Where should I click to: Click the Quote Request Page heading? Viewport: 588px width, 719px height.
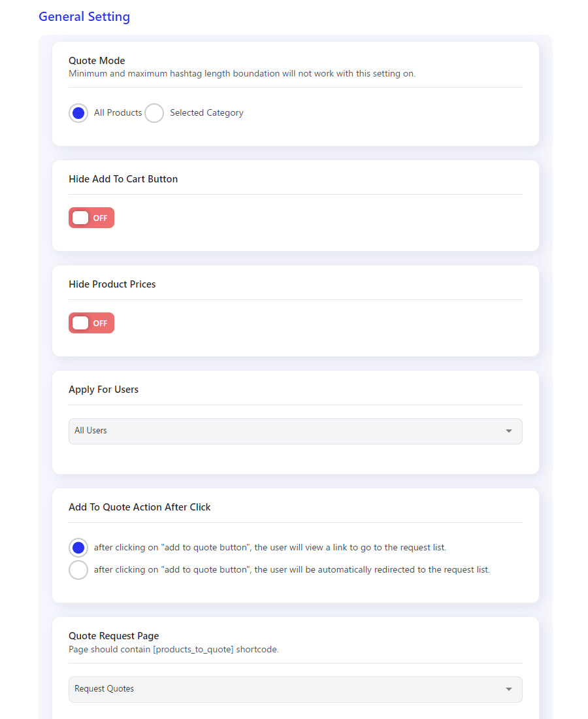(x=114, y=636)
